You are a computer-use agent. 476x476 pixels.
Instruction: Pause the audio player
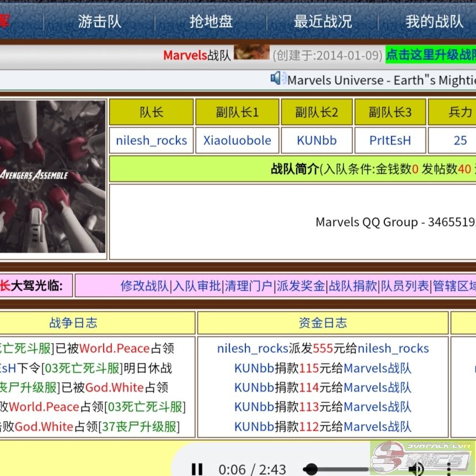pos(197,469)
